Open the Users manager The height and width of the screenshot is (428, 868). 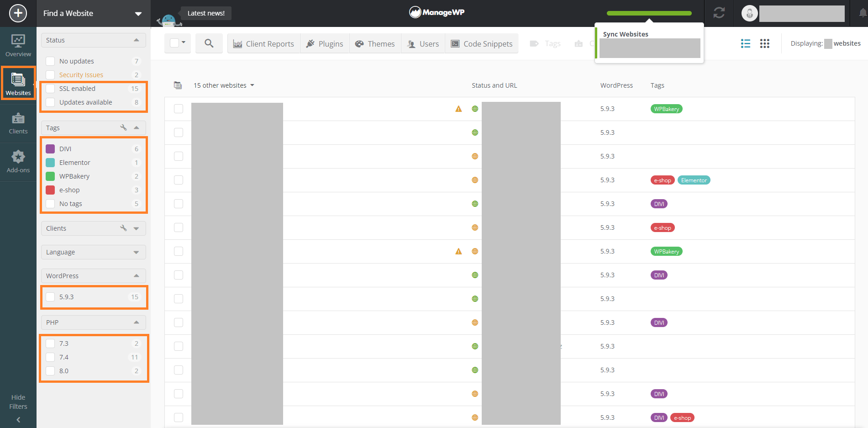pyautogui.click(x=423, y=43)
